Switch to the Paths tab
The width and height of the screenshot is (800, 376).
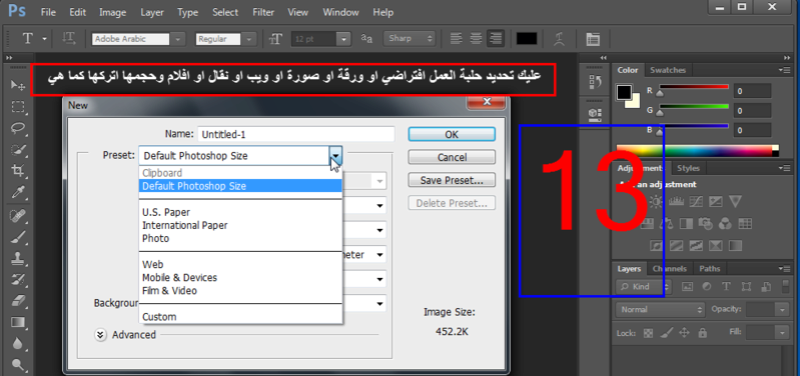[x=710, y=268]
